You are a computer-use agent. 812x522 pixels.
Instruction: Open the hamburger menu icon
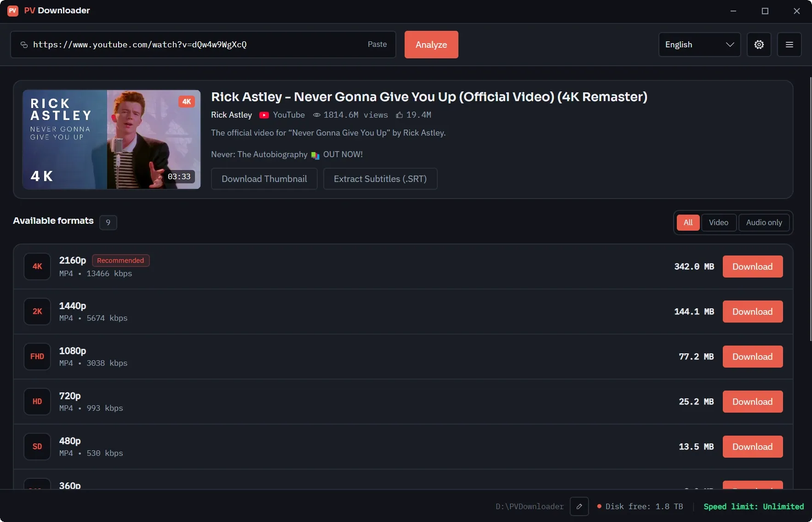pyautogui.click(x=789, y=45)
